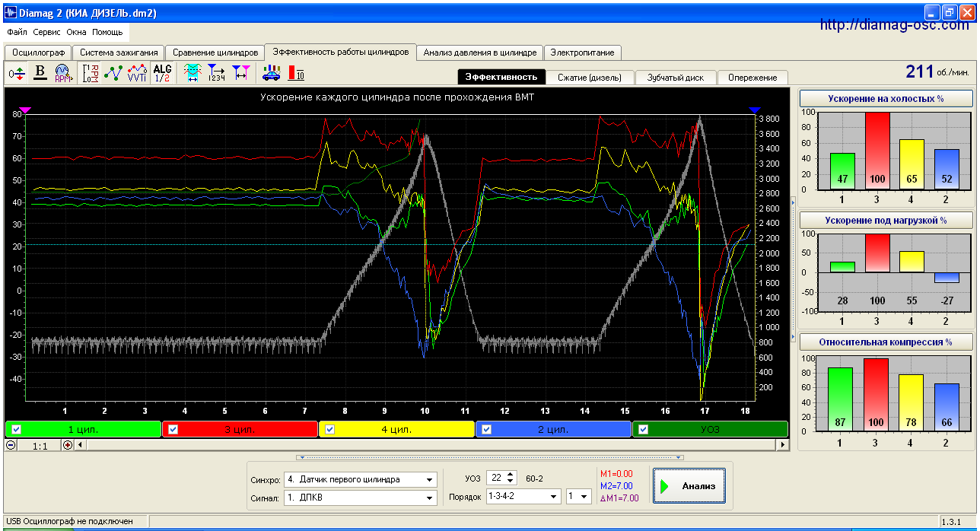The image size is (980, 531).
Task: Click the red zoom-in plus icon
Action: click(x=68, y=445)
